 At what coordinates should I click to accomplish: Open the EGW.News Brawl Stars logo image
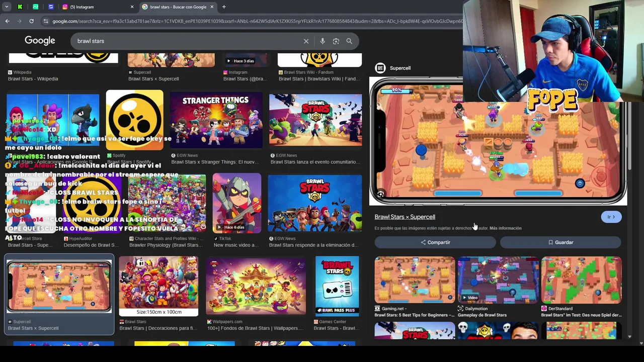pyautogui.click(x=314, y=203)
